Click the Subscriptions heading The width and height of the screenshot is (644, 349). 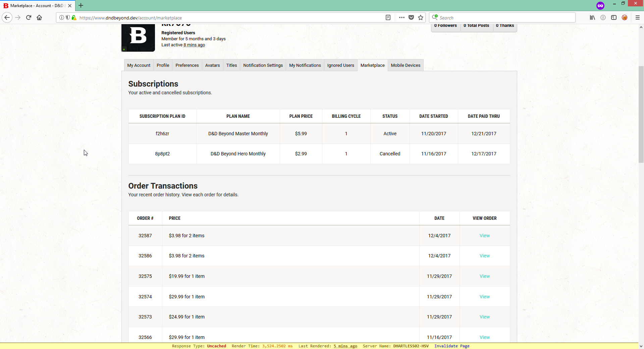click(153, 84)
